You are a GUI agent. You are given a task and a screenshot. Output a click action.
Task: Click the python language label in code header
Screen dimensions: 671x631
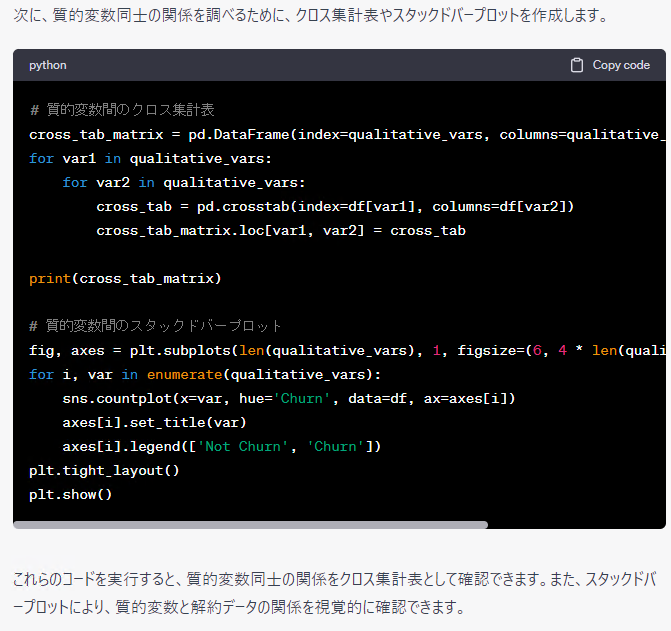point(48,65)
